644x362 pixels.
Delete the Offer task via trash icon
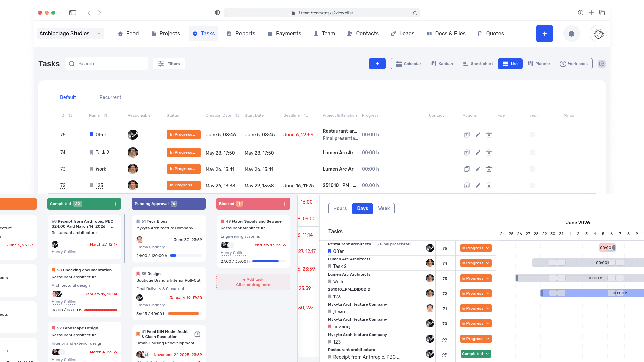[489, 135]
